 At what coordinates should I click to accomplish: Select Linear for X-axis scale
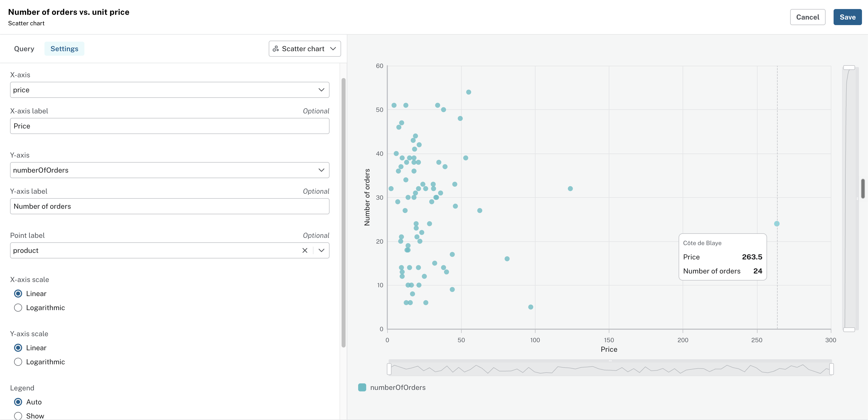coord(18,294)
